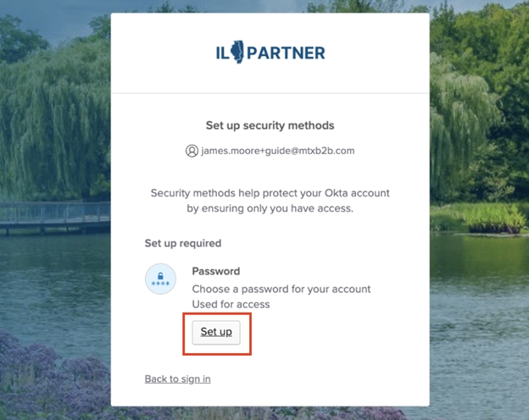Click the Used for access text
The width and height of the screenshot is (529, 420).
point(231,304)
